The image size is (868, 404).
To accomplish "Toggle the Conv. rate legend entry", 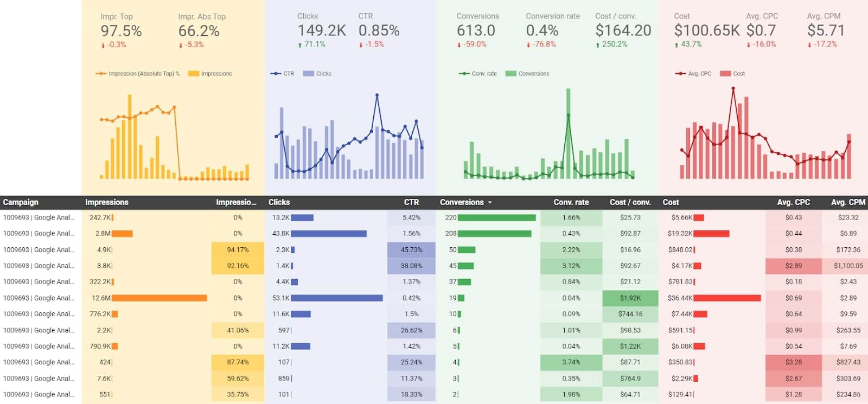I will point(477,74).
